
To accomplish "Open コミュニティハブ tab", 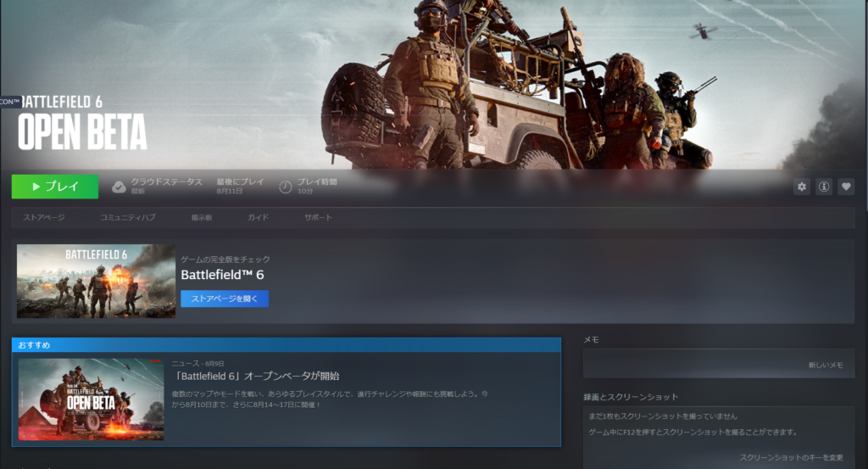I will [x=128, y=218].
